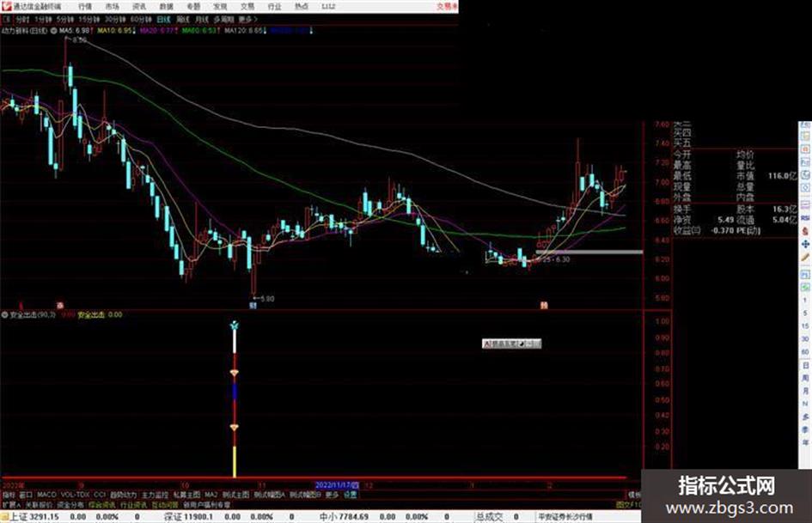Screen dimensions: 812x523
Task: Select the 周线 weekly period tab
Action: coord(183,19)
